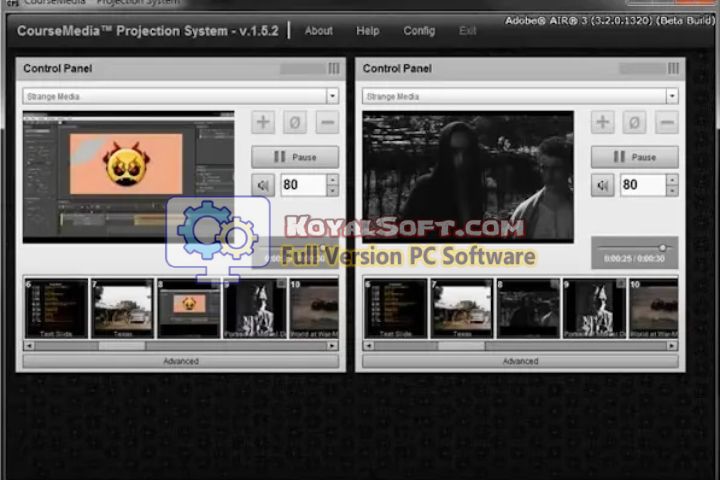Image resolution: width=720 pixels, height=480 pixels.
Task: Click the minus icon in left Control Panel
Action: click(x=327, y=123)
